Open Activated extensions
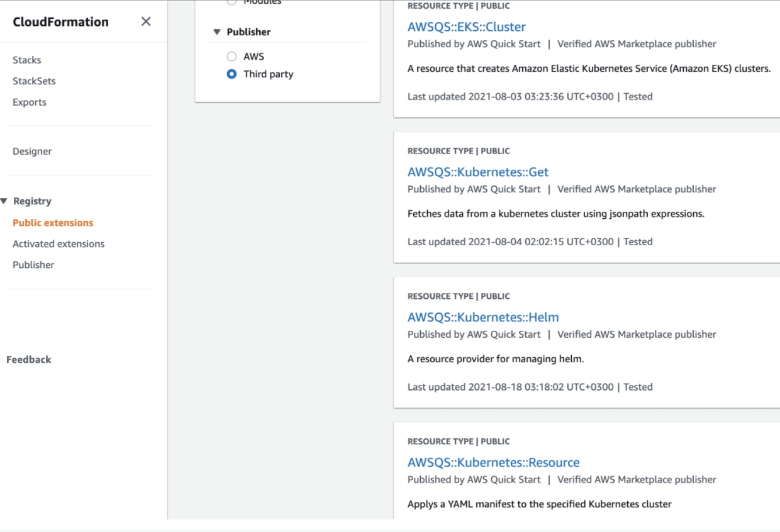 coord(58,243)
